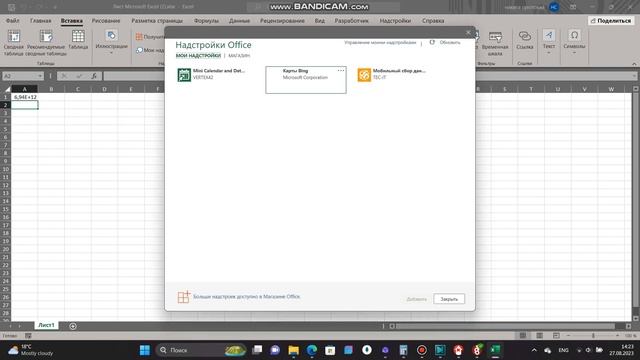Open the Windows Start menu
The width and height of the screenshot is (640, 360).
pos(144,350)
